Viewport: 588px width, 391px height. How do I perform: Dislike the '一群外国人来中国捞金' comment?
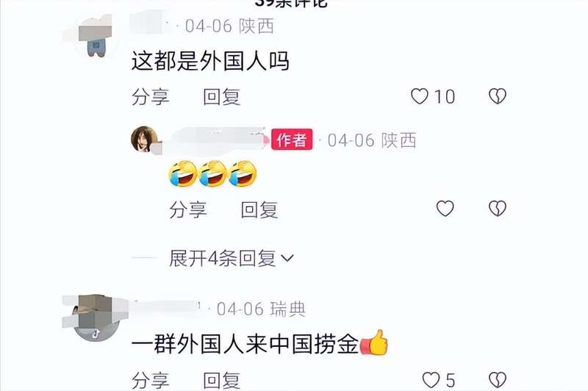pyautogui.click(x=498, y=380)
